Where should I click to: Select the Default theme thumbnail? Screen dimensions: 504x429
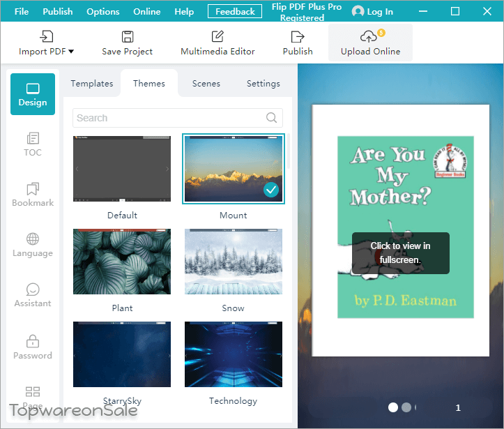122,169
